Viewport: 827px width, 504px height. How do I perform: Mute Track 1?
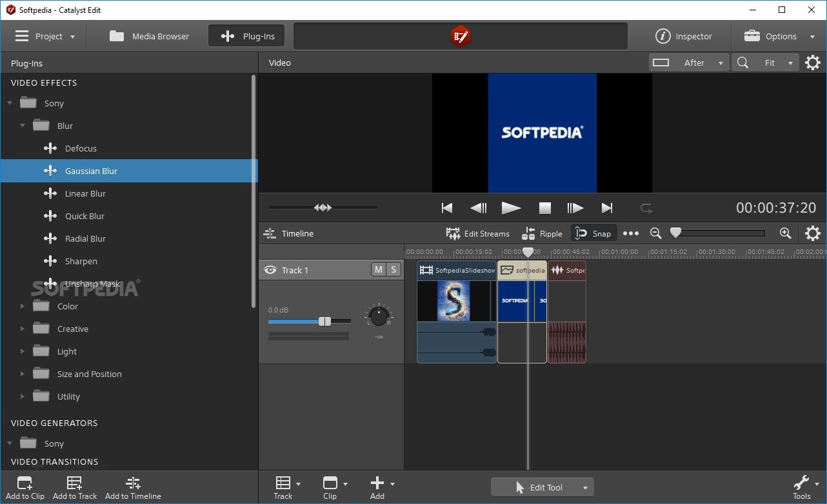coord(379,269)
